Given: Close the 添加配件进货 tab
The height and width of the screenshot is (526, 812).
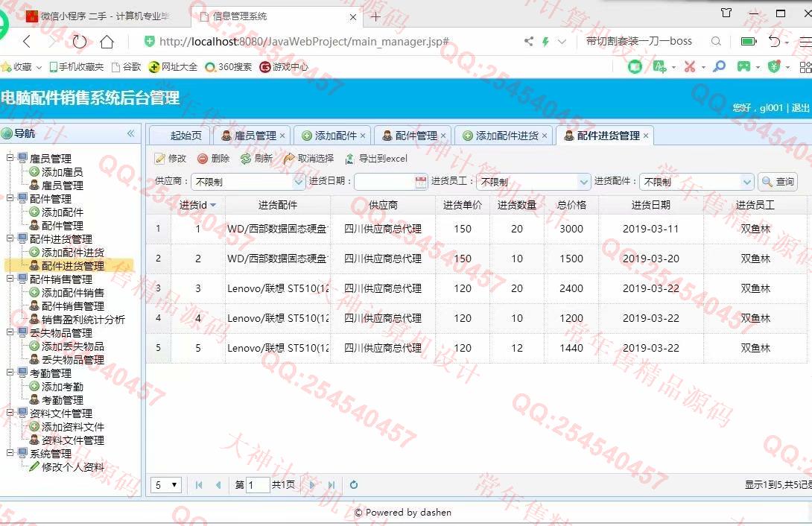Looking at the screenshot, I should tap(545, 136).
